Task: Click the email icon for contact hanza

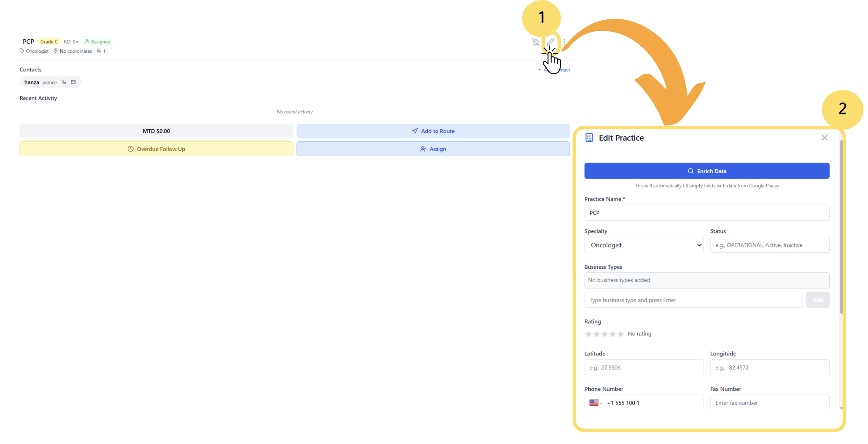Action: point(73,82)
